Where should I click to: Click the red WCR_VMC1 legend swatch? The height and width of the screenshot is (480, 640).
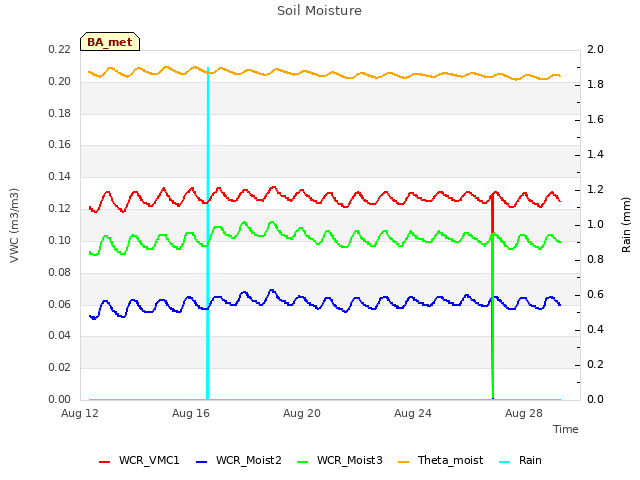pos(104,462)
